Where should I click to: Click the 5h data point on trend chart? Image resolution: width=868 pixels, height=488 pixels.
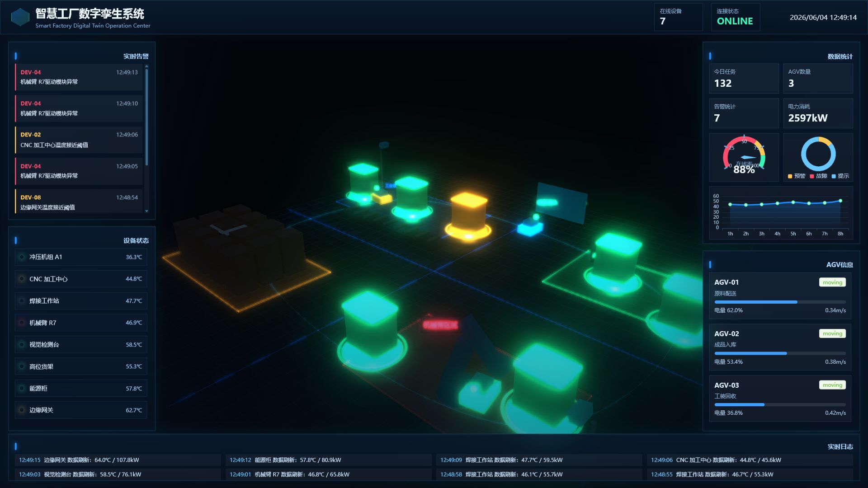pyautogui.click(x=793, y=202)
